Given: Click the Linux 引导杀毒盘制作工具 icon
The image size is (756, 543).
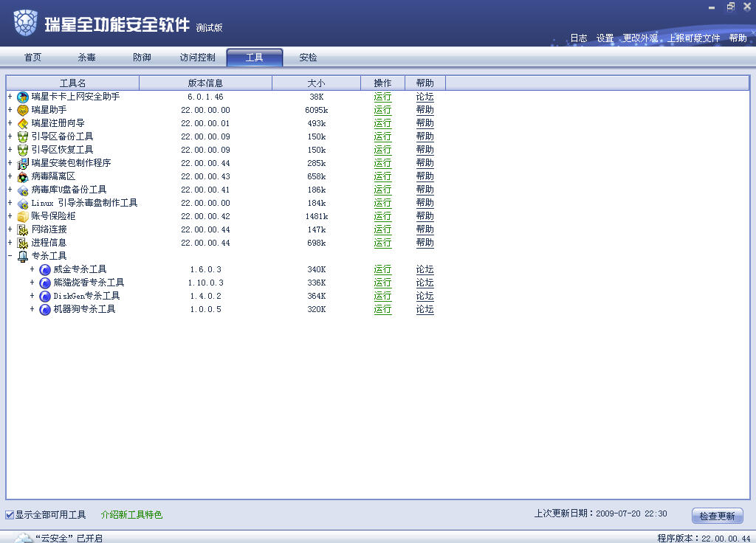Looking at the screenshot, I should (x=23, y=204).
